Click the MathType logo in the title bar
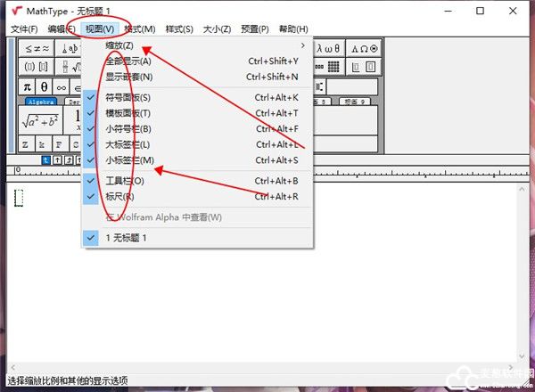 [x=17, y=11]
